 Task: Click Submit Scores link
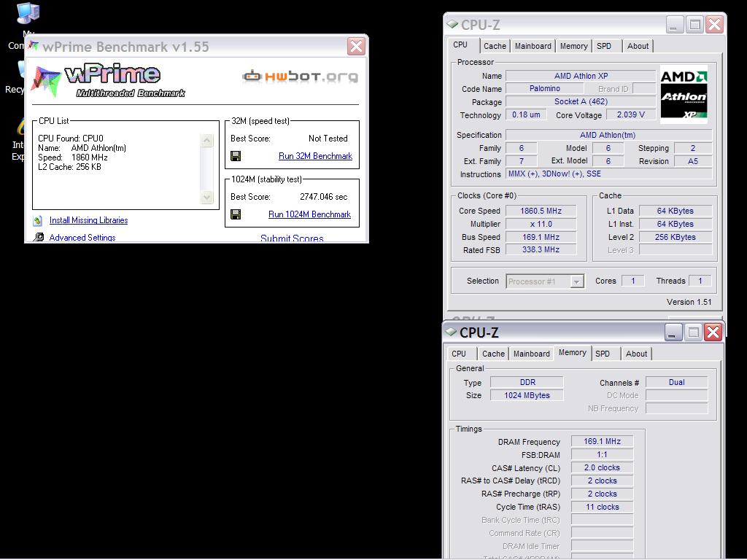click(x=292, y=238)
